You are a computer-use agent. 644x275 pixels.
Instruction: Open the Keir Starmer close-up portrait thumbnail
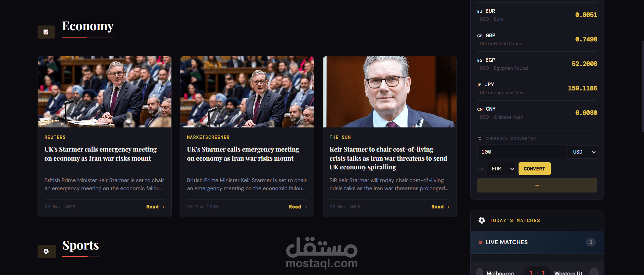coord(389,92)
